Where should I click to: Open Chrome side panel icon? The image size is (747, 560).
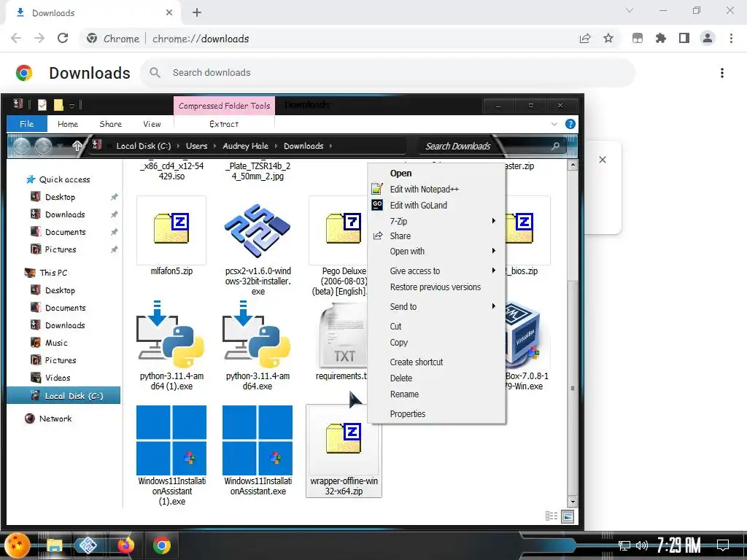pyautogui.click(x=684, y=39)
